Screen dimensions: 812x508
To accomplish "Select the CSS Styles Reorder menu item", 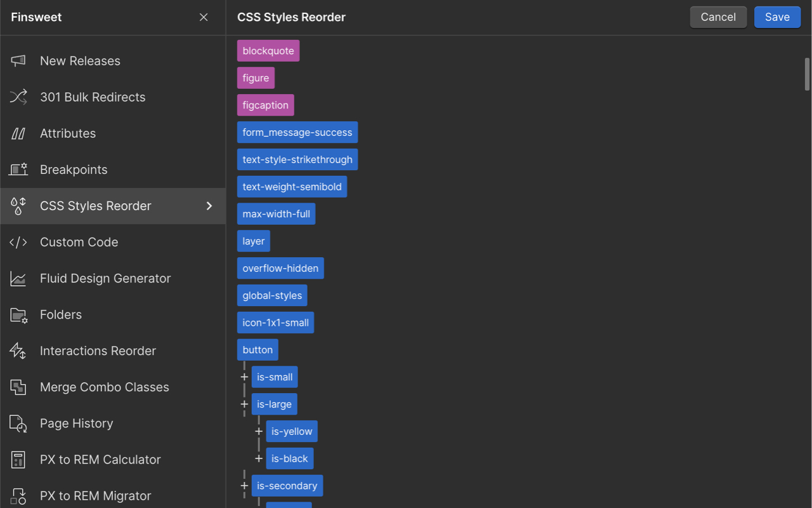I will [x=95, y=206].
